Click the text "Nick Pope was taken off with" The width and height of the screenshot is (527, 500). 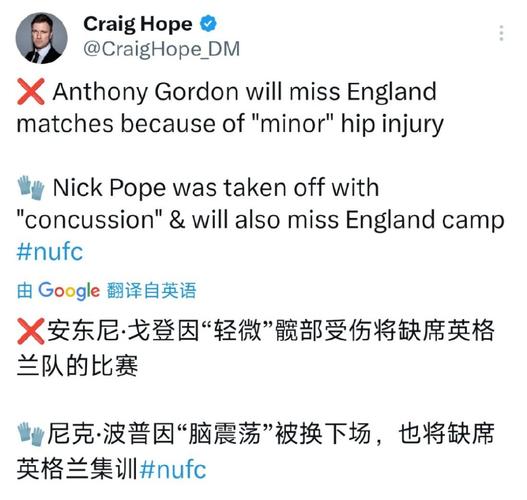(216, 188)
